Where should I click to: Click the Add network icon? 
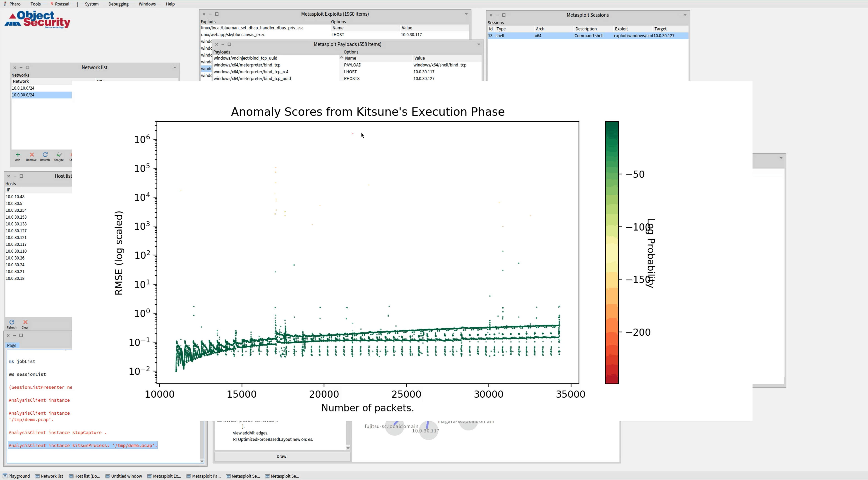[17, 155]
